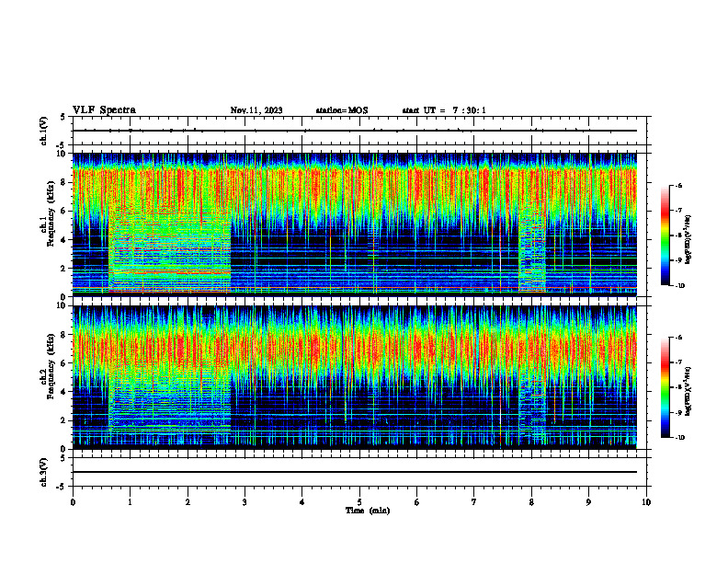Click the "4" kHz tick on ch.2 frequency axis
The height and width of the screenshot is (563, 728).
click(x=64, y=392)
